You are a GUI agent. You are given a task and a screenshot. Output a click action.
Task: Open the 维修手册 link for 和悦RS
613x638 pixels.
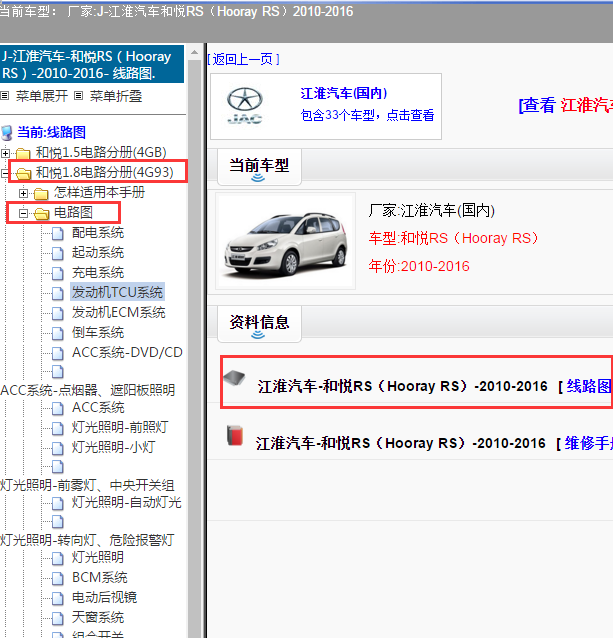589,443
